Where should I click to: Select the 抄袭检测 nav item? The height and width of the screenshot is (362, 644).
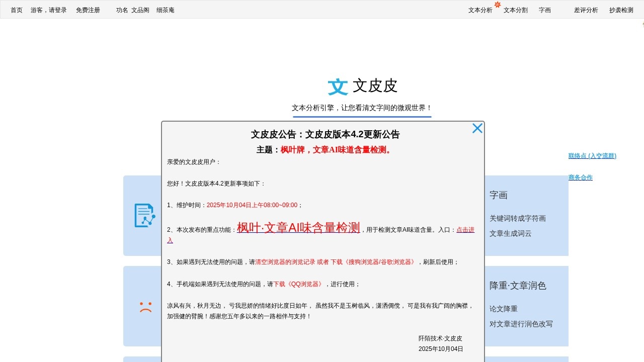(x=621, y=10)
